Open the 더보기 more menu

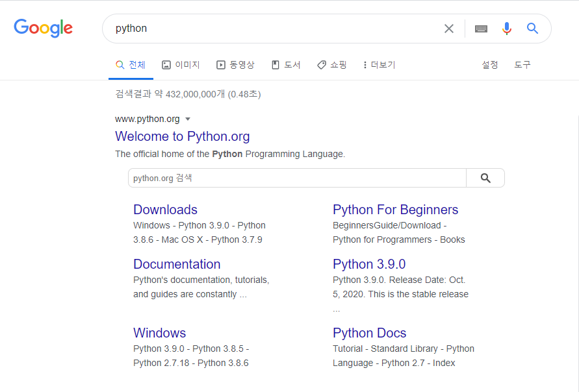[380, 65]
